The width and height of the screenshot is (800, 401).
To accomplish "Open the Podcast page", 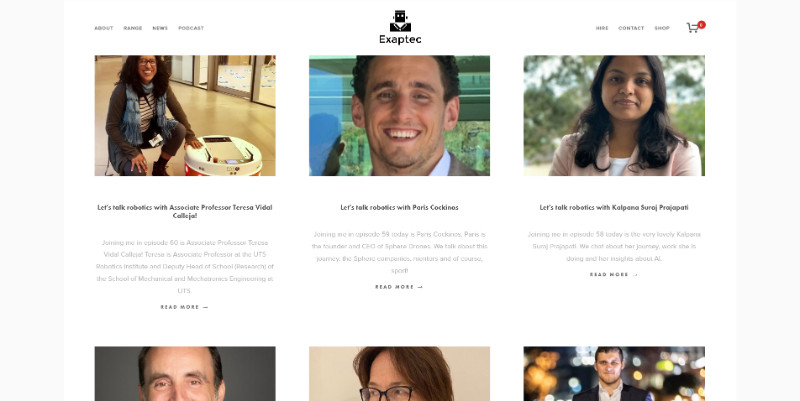I will click(191, 28).
